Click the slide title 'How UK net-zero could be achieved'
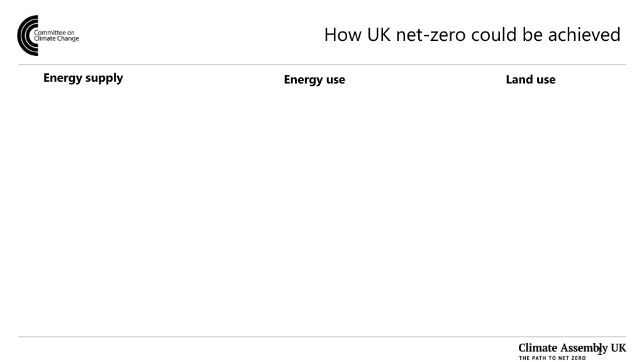 tap(472, 35)
